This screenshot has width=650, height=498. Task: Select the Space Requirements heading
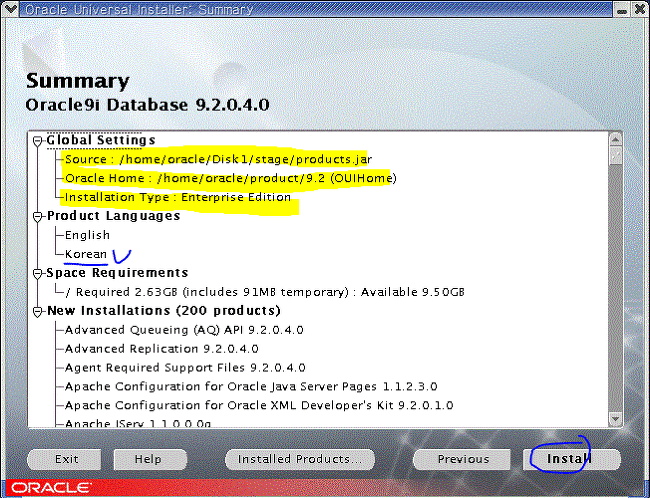[x=117, y=273]
